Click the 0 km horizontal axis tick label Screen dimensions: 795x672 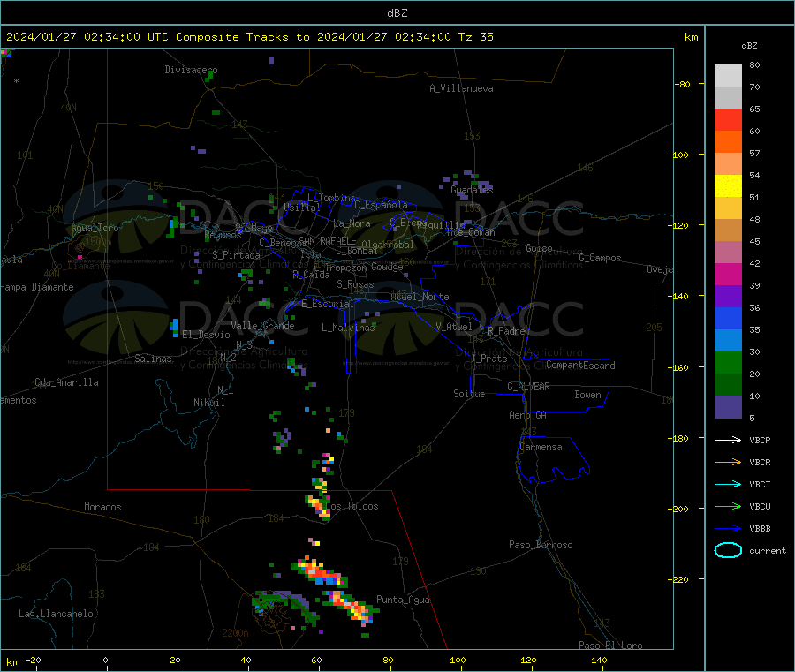105,660
